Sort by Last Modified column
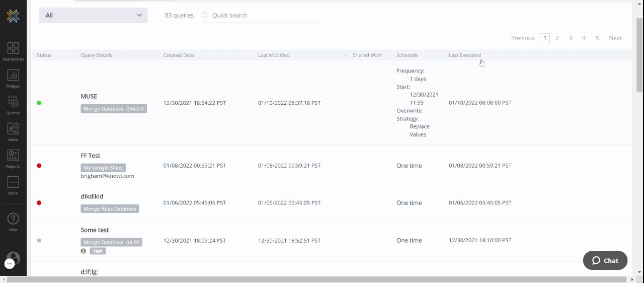The image size is (644, 283). tap(274, 55)
